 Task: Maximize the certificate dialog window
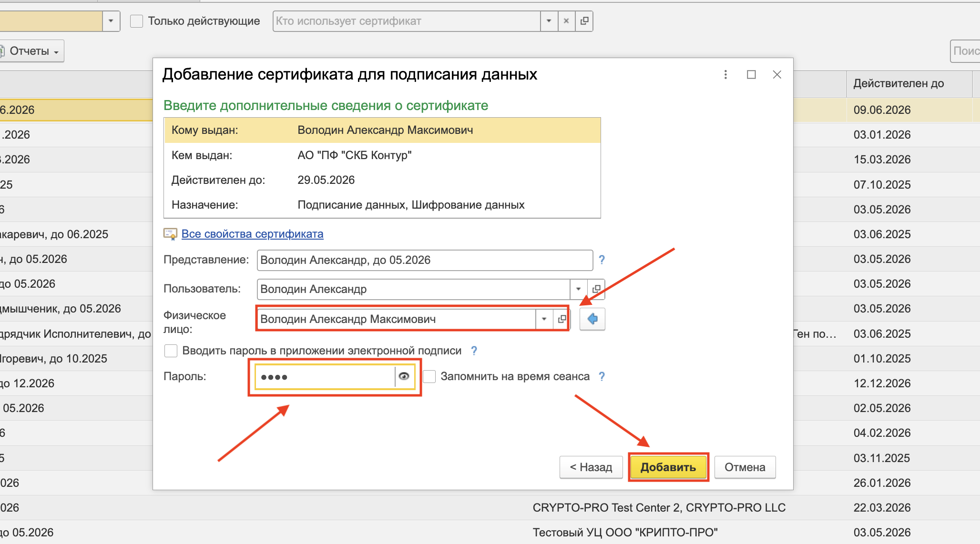[x=751, y=75]
